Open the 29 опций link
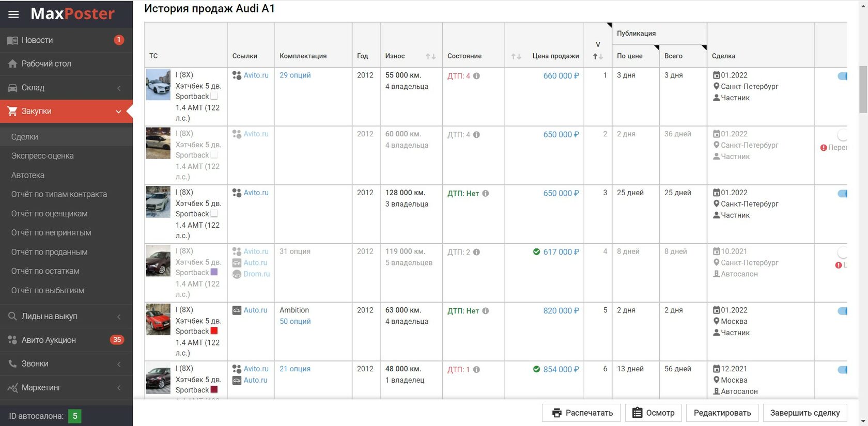 pos(295,75)
